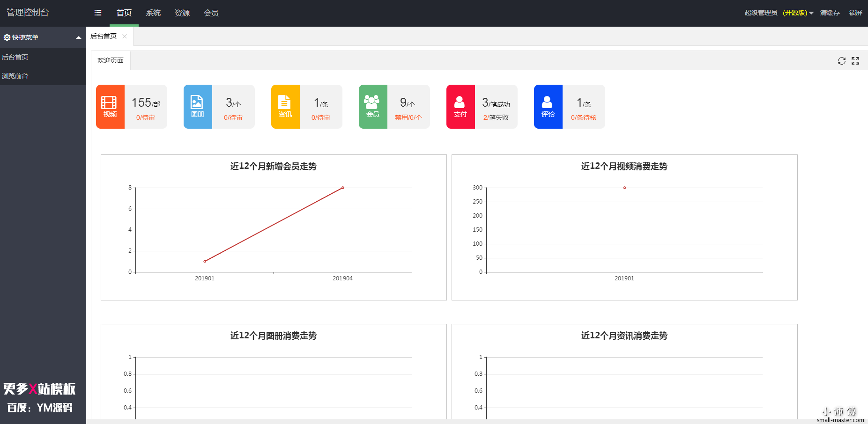
Task: Open the 会员 top navigation menu
Action: [211, 13]
